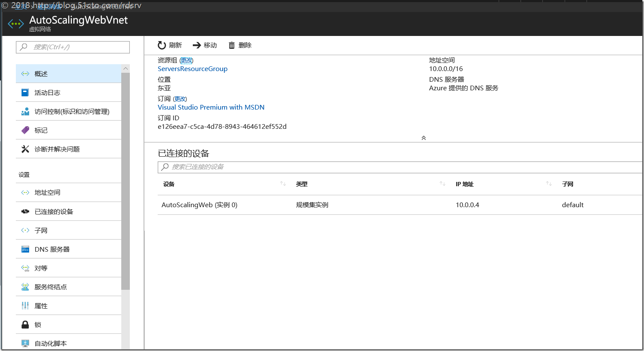Click the 活动日志 activity log icon

[x=25, y=92]
